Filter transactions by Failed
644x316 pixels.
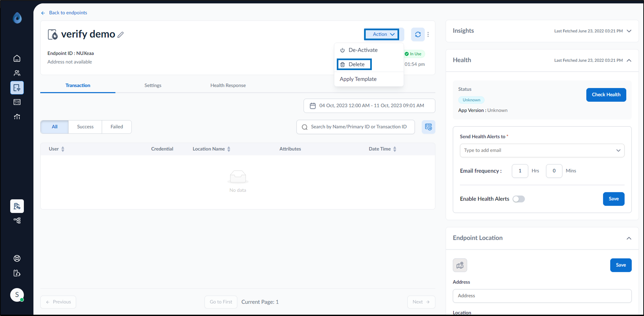click(x=117, y=127)
